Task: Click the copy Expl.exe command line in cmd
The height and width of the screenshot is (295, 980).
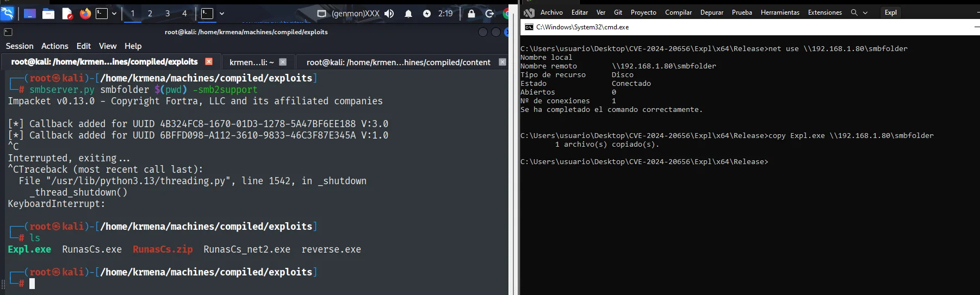Action: (727, 136)
